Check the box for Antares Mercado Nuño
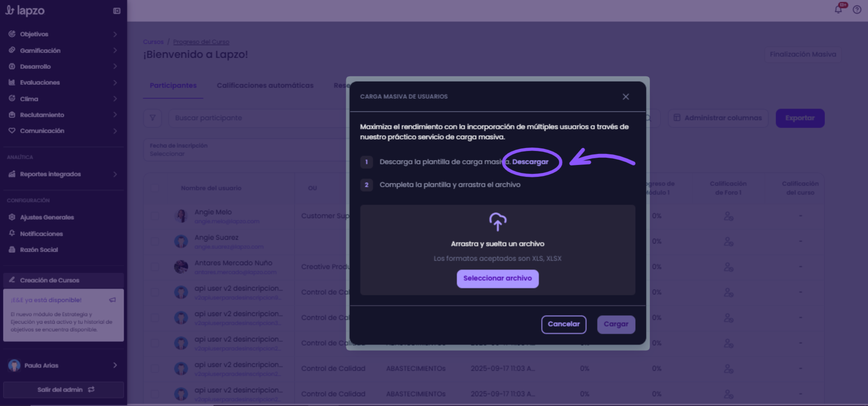Viewport: 868px width, 406px height. coord(155,267)
